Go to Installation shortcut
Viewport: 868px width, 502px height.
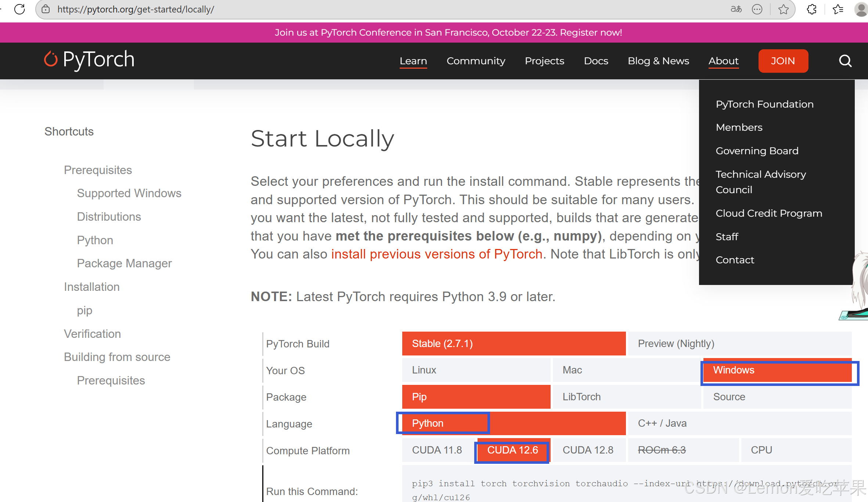pyautogui.click(x=92, y=287)
